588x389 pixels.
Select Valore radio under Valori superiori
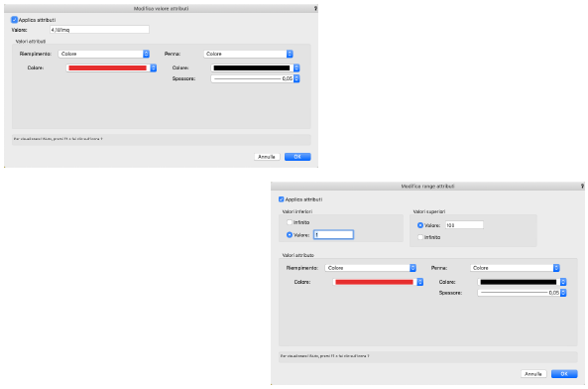[420, 225]
